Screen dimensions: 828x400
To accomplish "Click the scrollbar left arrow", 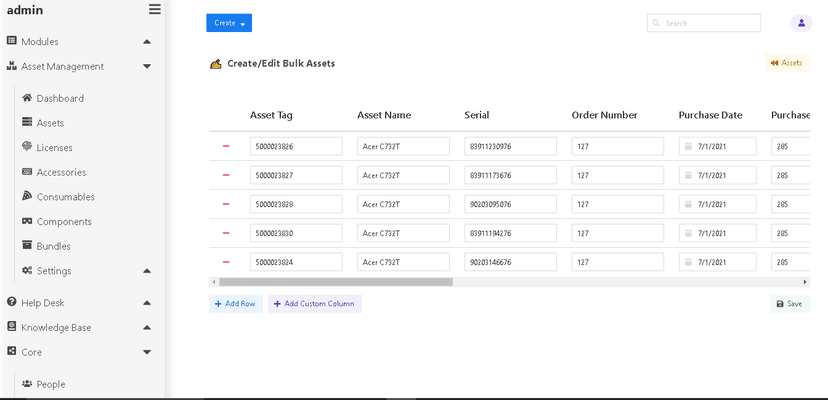I will [x=213, y=282].
